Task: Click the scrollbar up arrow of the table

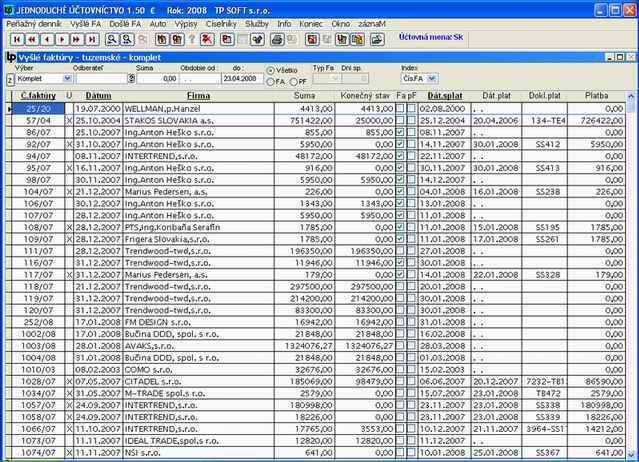Action: (631, 96)
